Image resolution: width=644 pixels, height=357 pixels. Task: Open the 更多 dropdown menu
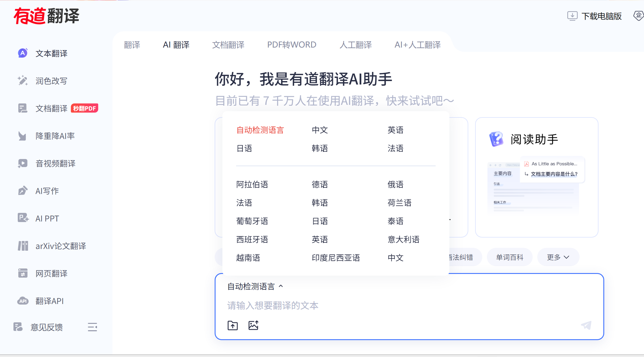point(558,257)
